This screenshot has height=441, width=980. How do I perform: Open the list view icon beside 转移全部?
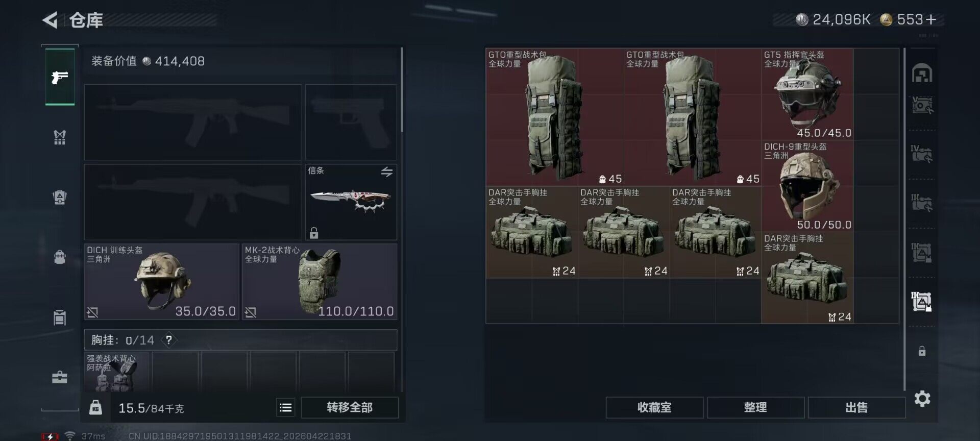point(286,407)
